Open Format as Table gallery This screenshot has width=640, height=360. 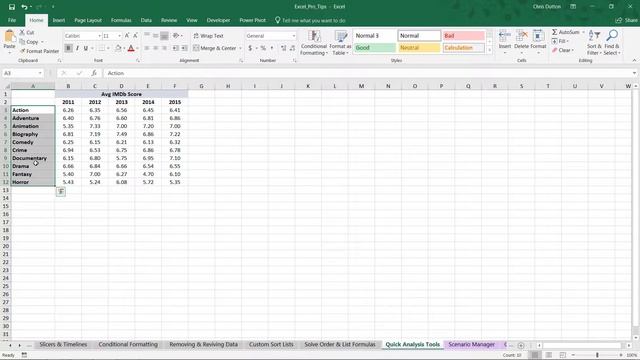pyautogui.click(x=340, y=42)
